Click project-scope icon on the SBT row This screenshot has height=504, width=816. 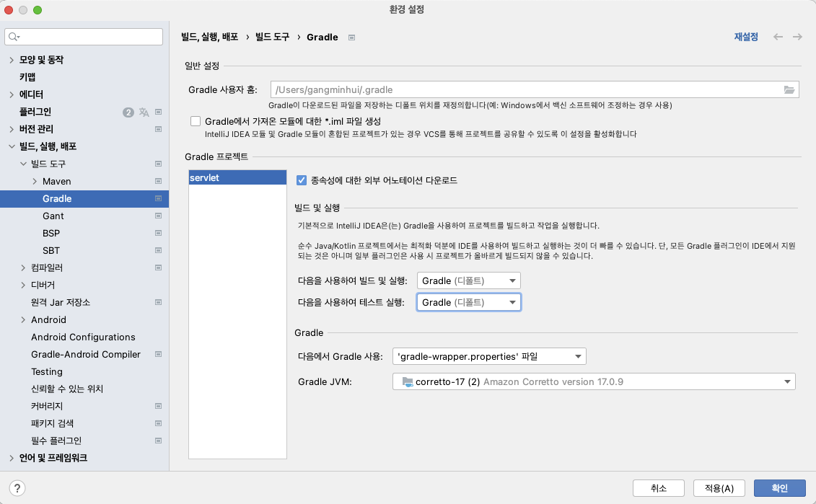[x=158, y=250]
